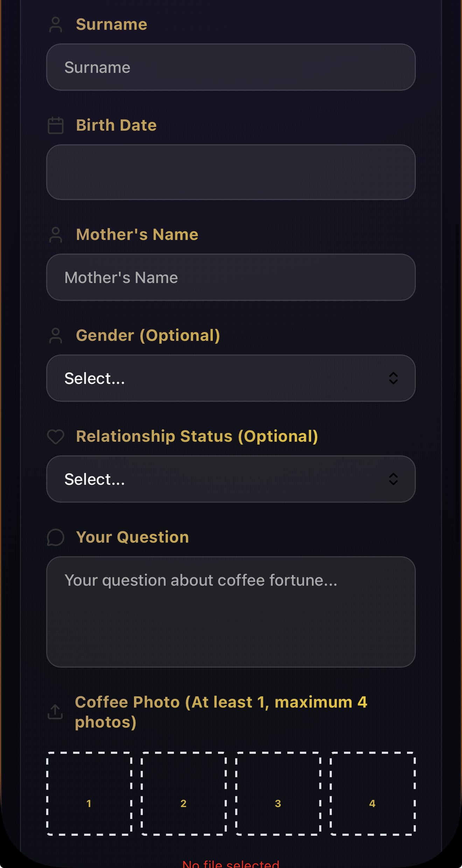Click the calendar icon next to Birth Date

(55, 125)
